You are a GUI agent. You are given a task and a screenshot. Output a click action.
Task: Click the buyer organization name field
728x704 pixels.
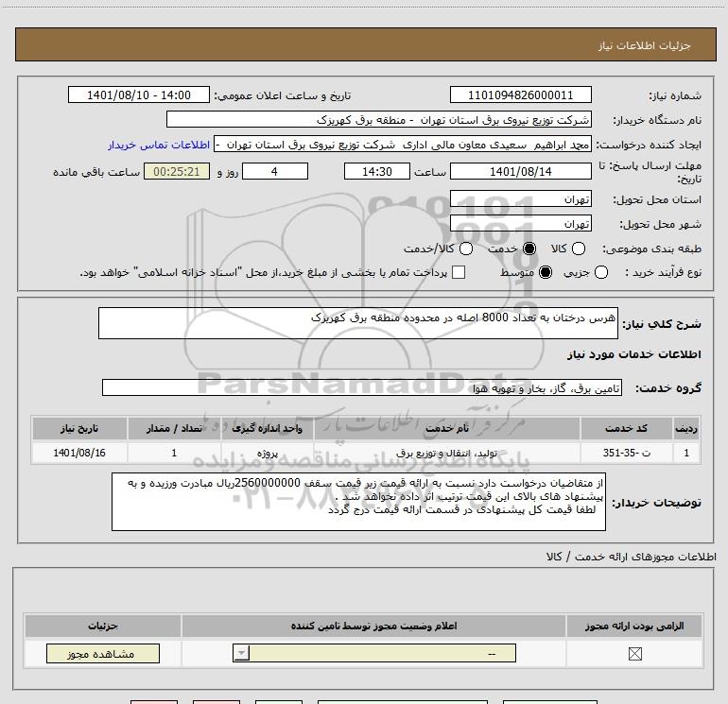click(379, 119)
